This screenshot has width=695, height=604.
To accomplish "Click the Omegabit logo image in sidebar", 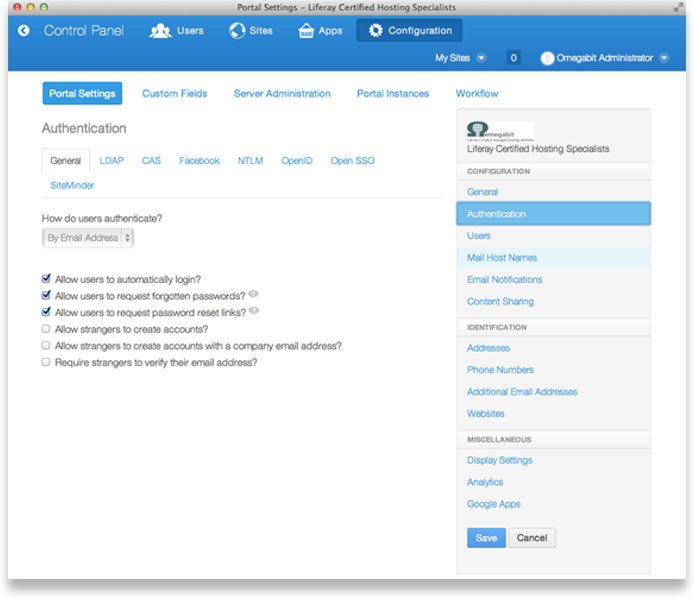I will (x=500, y=132).
